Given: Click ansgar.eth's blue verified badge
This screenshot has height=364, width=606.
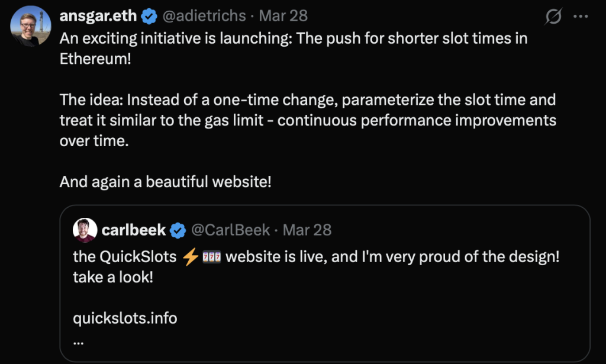Looking at the screenshot, I should pos(149,15).
